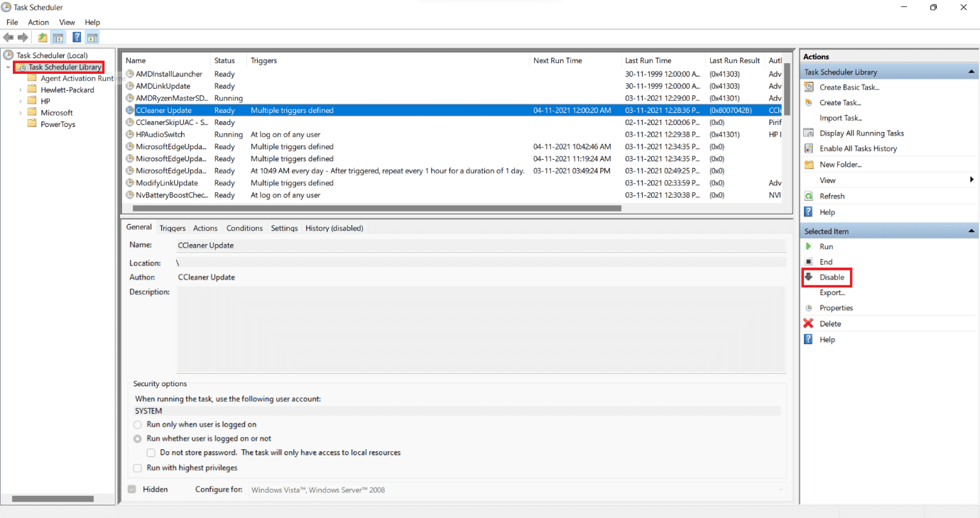Click the Help icon below Refresh
Viewport: 980px width, 518px height.
(x=808, y=211)
